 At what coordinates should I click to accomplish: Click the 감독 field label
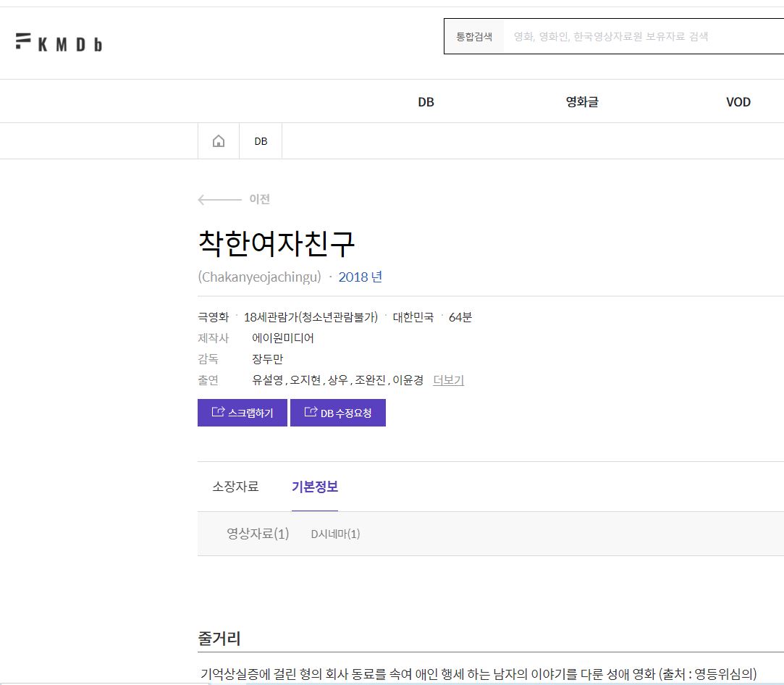tap(208, 359)
